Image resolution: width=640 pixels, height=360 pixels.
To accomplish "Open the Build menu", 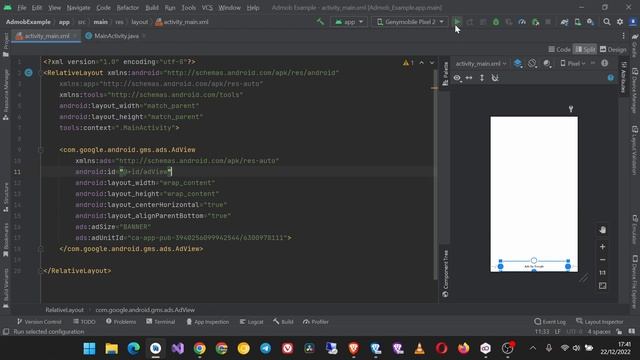I will click(x=152, y=7).
